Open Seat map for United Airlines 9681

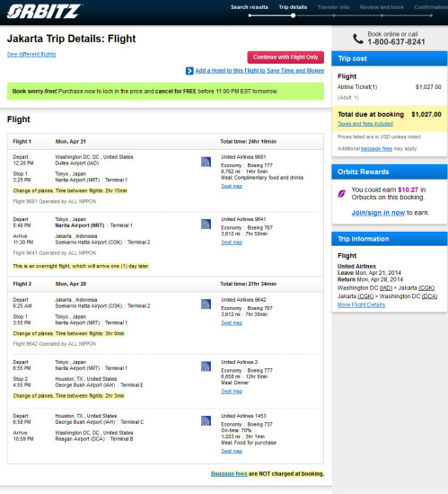tap(232, 186)
